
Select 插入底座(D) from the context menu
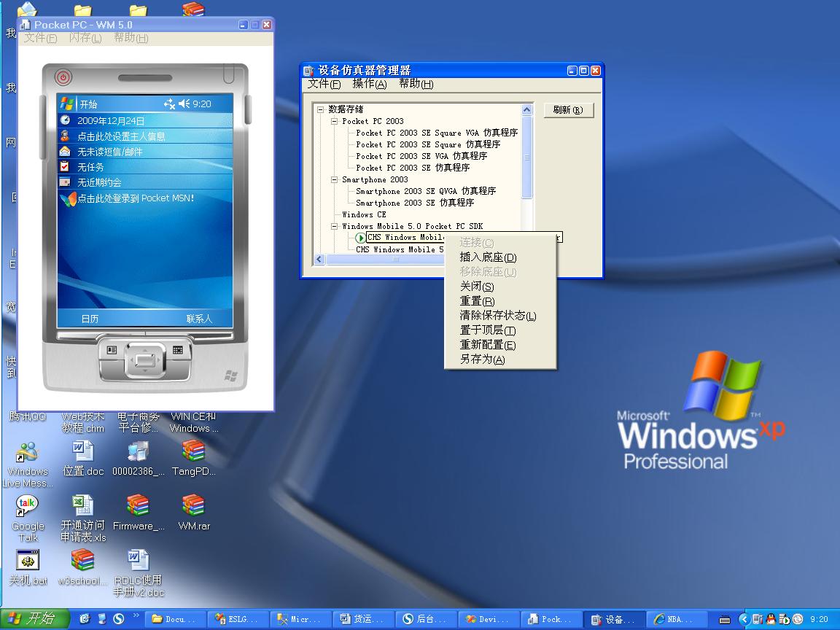488,257
